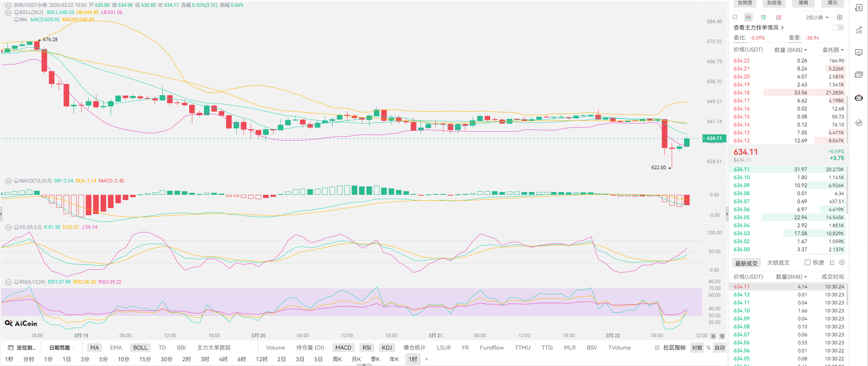Screen dimensions: 868x366
Task: Select the 4时 timeframe
Action: pos(223,359)
